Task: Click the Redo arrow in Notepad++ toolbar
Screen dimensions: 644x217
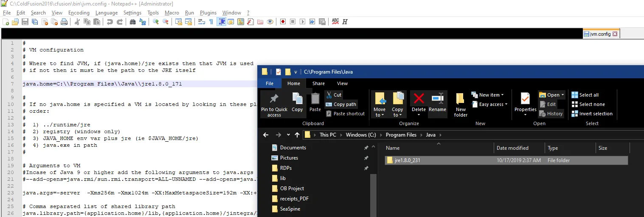Action: pyautogui.click(x=120, y=22)
